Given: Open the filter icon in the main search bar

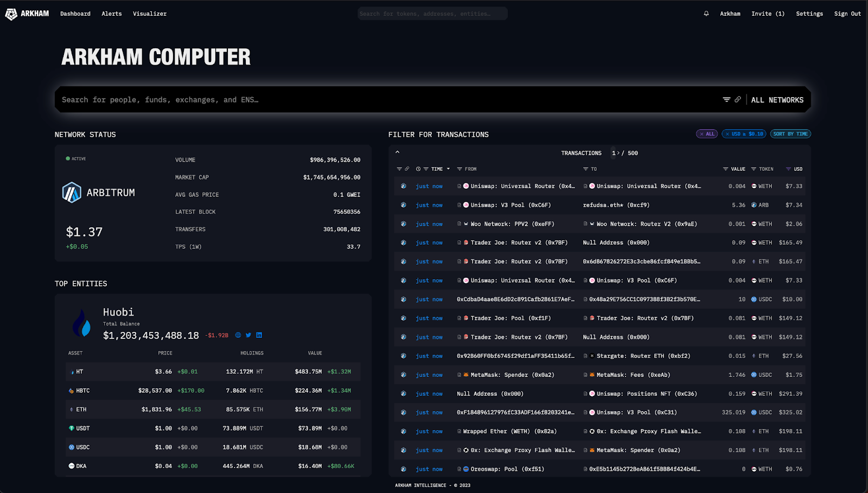Looking at the screenshot, I should tap(726, 100).
